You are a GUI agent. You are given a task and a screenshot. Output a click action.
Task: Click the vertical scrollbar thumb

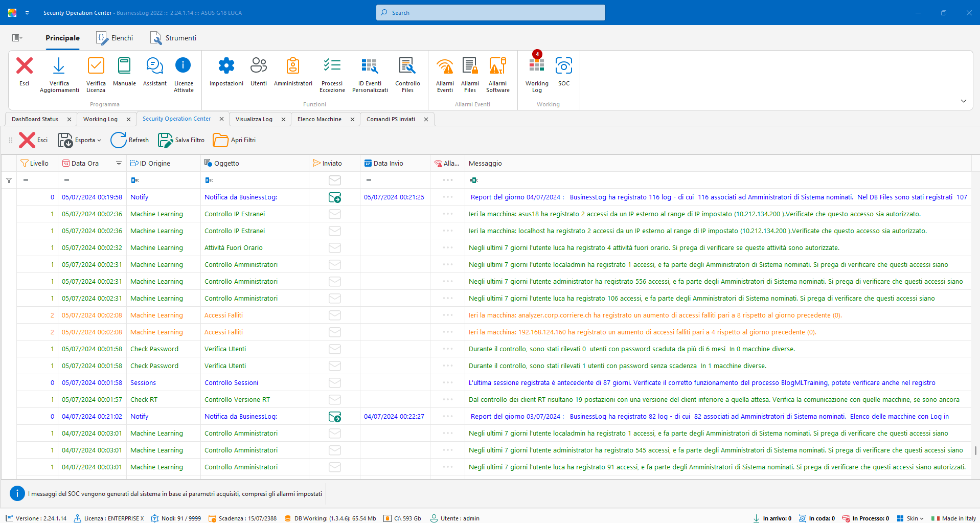pos(975,450)
